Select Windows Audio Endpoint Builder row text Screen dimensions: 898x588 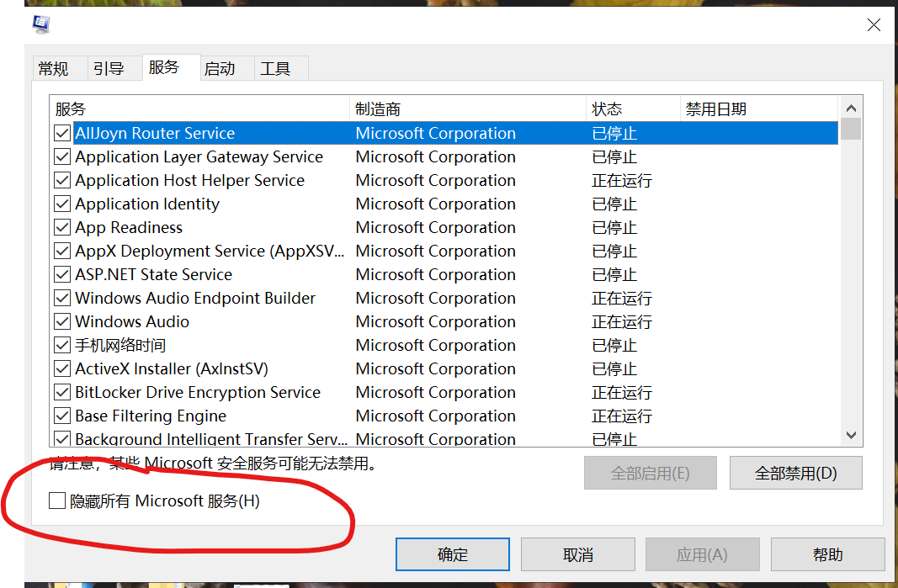point(195,298)
